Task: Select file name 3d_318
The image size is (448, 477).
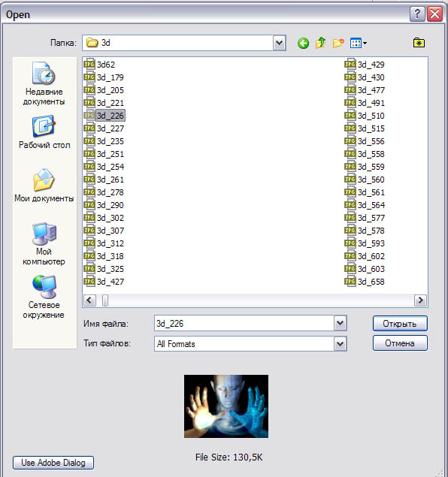Action: (110, 256)
